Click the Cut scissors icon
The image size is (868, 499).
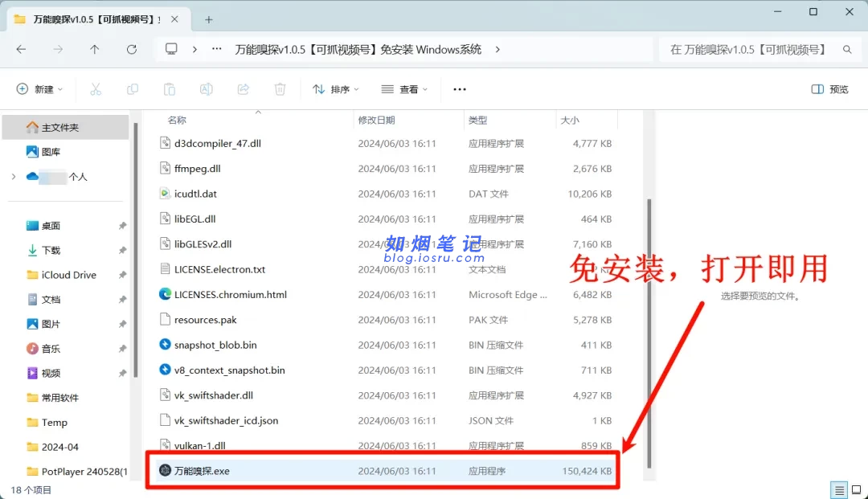(96, 89)
